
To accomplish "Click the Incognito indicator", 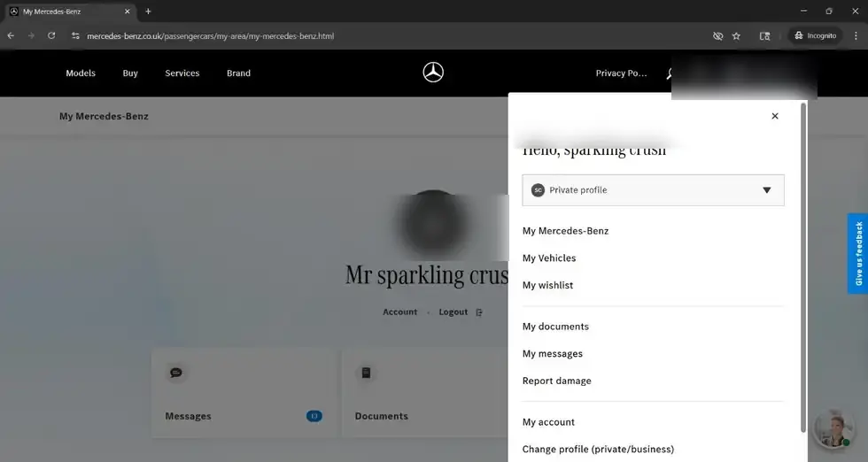I will (x=816, y=35).
